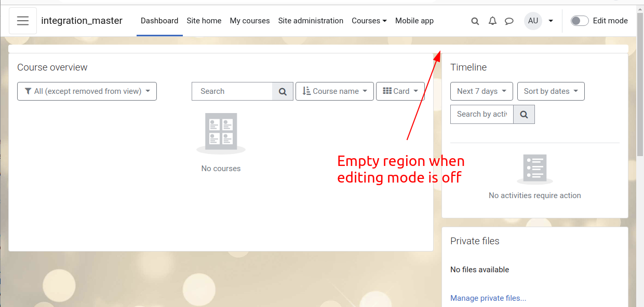Open My courses navigation item
The image size is (644, 307).
point(250,21)
